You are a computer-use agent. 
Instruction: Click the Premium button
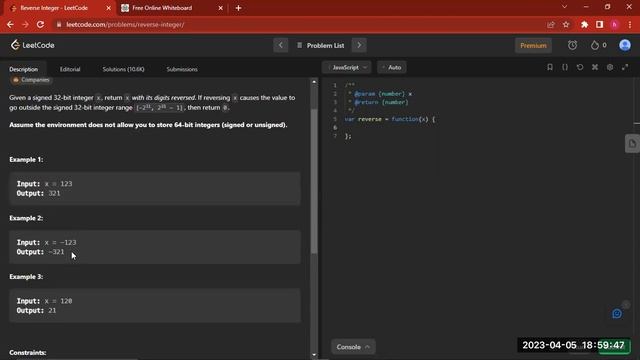click(x=533, y=45)
